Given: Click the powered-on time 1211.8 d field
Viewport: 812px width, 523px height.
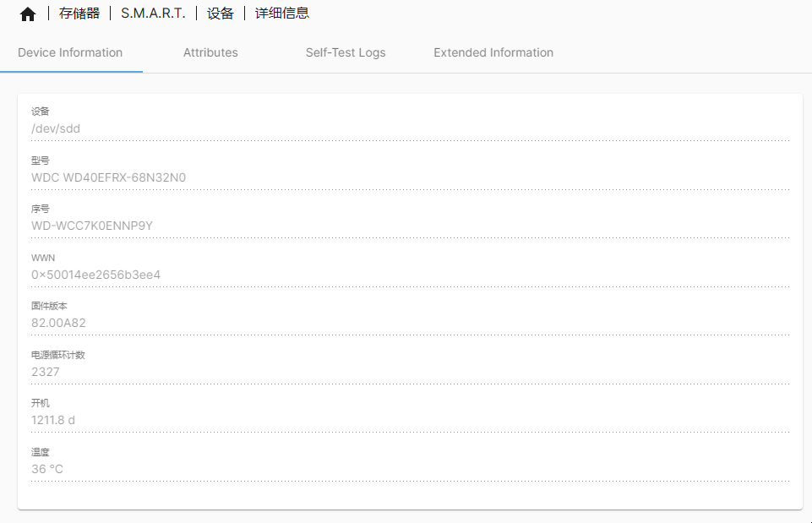Looking at the screenshot, I should tap(53, 420).
